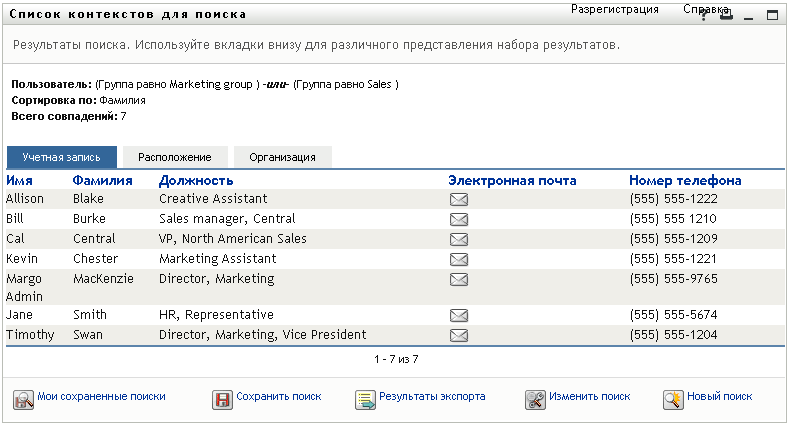787x423 pixels.
Task: Click the email icon for Allison Blake
Action: (x=459, y=199)
